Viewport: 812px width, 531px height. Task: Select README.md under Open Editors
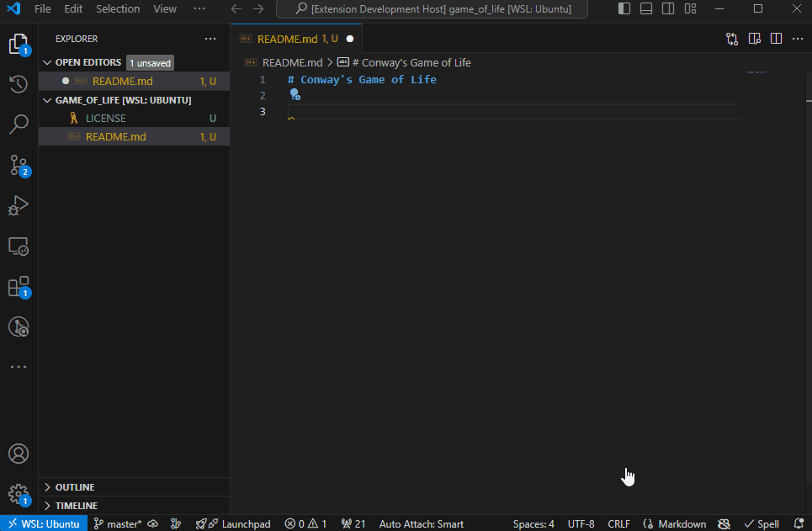(134, 81)
